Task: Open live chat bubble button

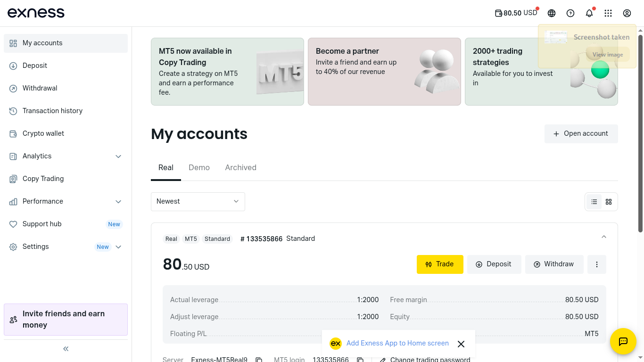Action: [x=623, y=341]
